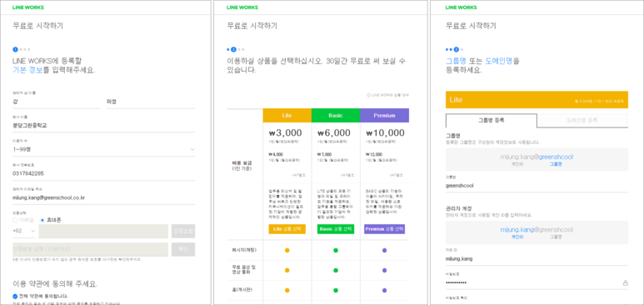Click the 인증요청 button

click(183, 231)
